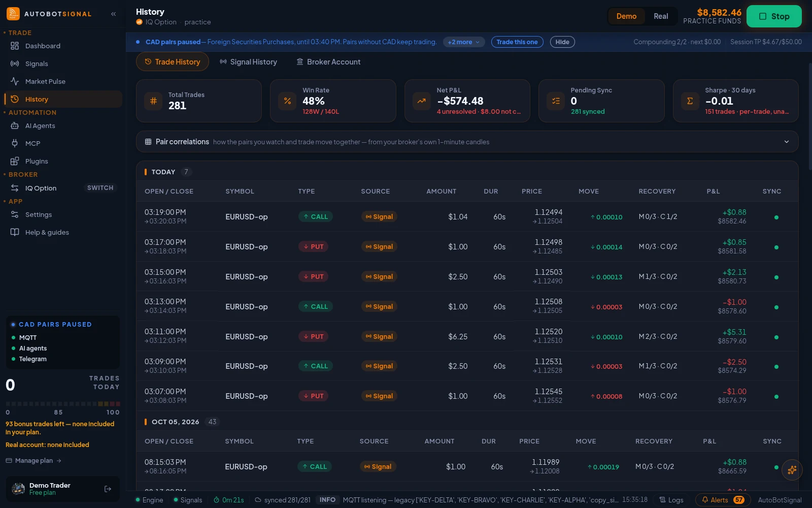Click the Pending Sync checklist icon
The image size is (812, 508).
(556, 101)
